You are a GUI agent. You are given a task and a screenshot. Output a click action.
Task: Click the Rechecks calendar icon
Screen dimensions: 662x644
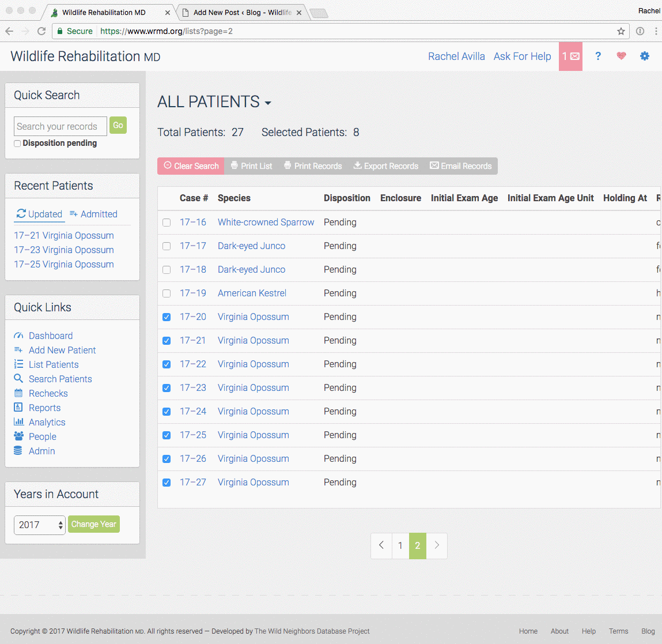pyautogui.click(x=18, y=393)
